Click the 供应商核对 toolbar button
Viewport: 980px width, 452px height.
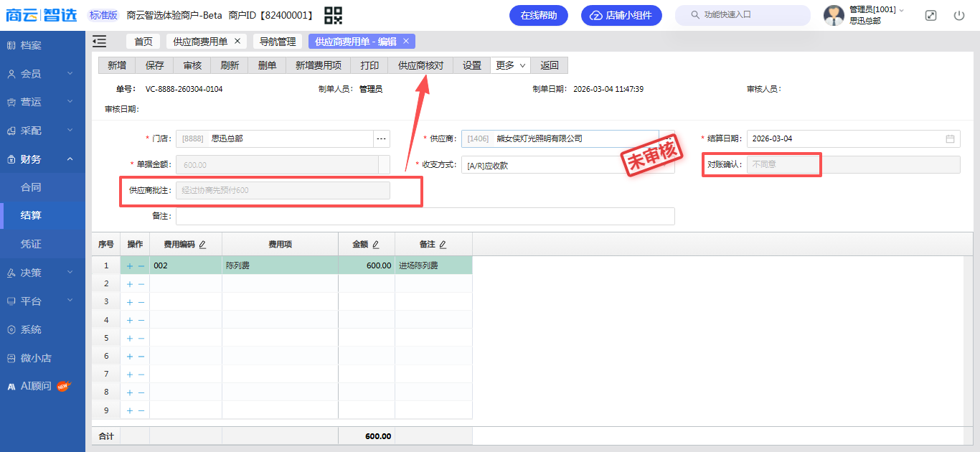pyautogui.click(x=421, y=65)
